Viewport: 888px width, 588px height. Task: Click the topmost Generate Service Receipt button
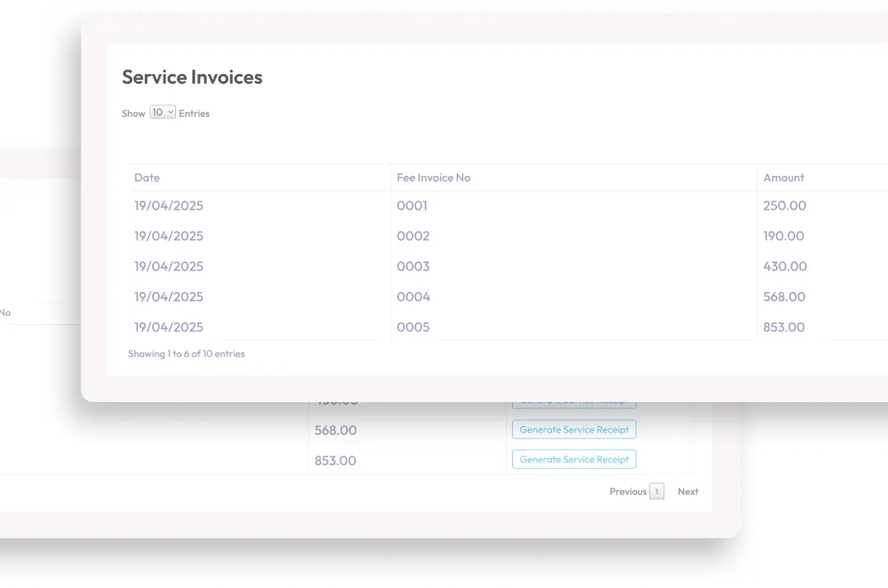click(x=574, y=400)
